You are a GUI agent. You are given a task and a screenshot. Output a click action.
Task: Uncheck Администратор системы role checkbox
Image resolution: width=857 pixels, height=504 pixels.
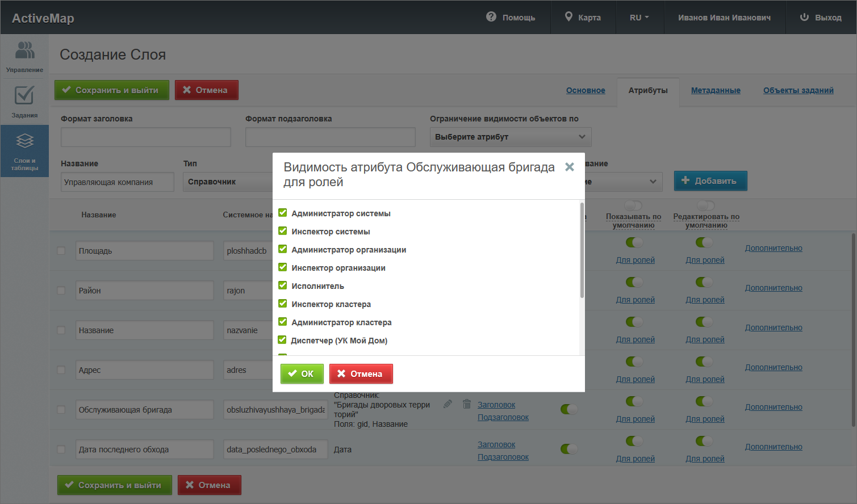coord(283,213)
